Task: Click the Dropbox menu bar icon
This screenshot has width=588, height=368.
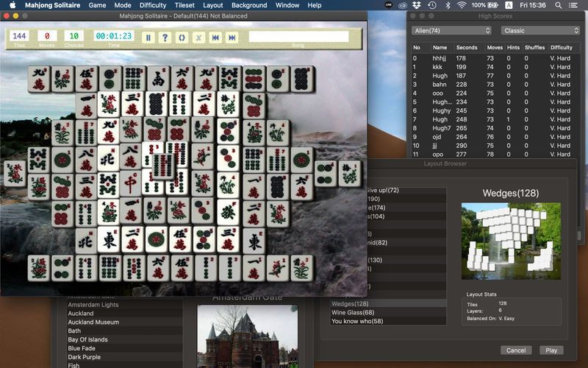Action: click(x=417, y=5)
